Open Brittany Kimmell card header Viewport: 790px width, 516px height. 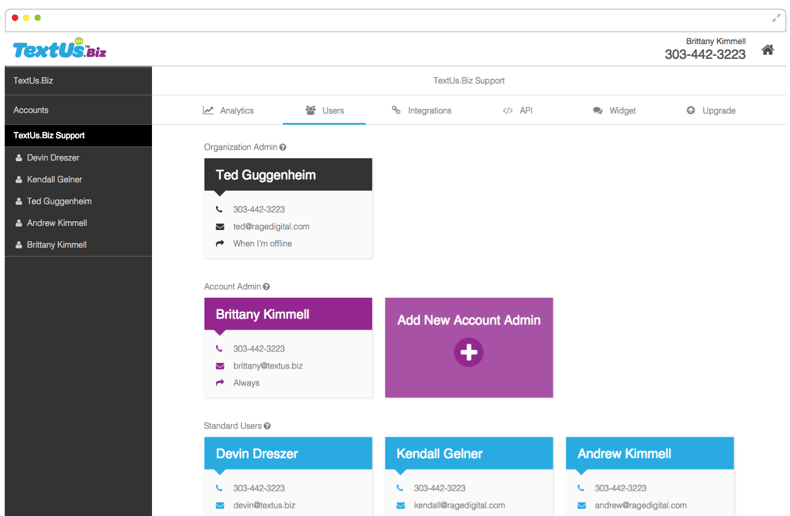[x=288, y=314]
